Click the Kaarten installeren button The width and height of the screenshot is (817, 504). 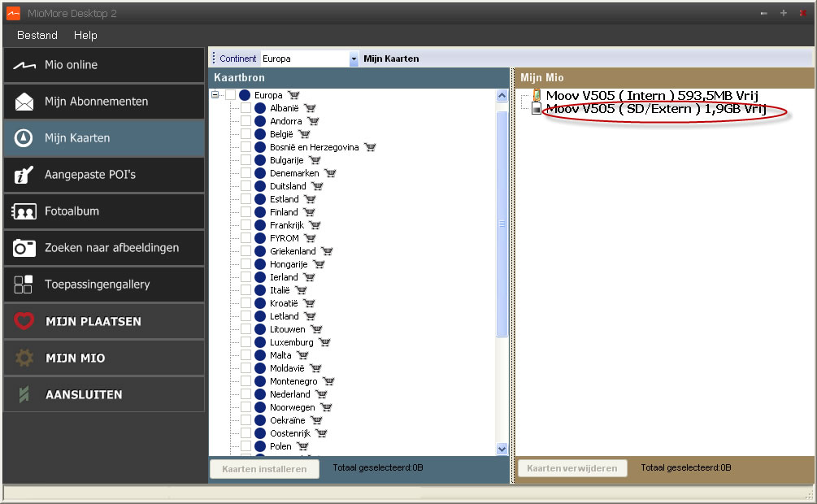point(265,469)
